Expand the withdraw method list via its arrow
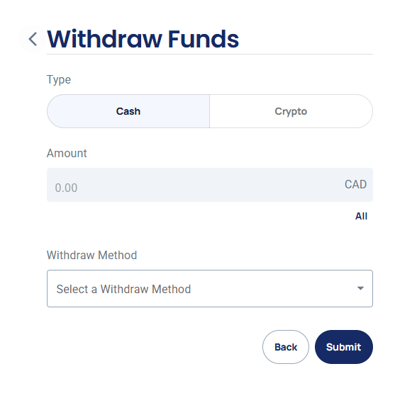 click(360, 288)
